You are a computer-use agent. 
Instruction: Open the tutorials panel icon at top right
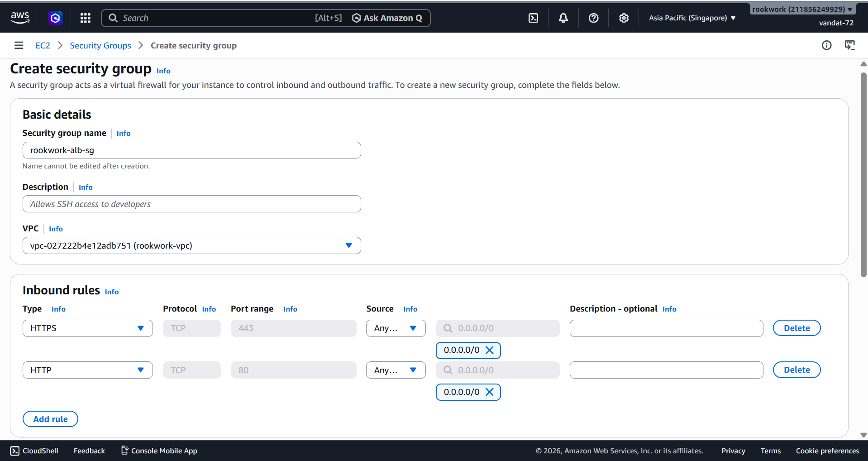(850, 45)
